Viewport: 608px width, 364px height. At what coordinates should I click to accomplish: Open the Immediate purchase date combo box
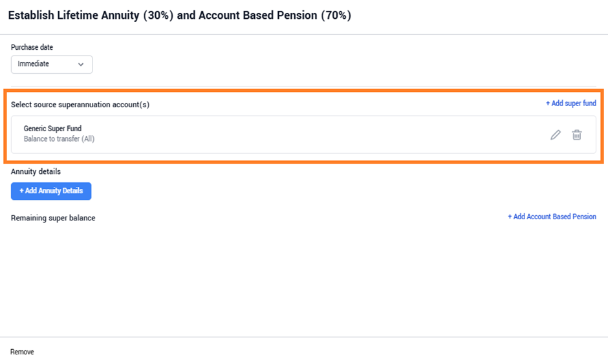click(52, 65)
